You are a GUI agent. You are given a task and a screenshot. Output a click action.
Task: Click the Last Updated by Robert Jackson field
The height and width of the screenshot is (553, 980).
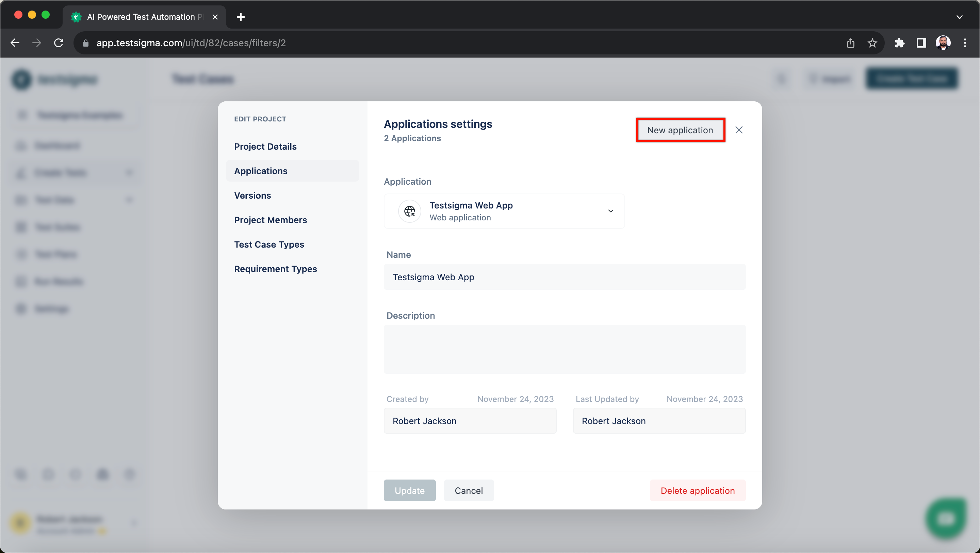coord(659,421)
